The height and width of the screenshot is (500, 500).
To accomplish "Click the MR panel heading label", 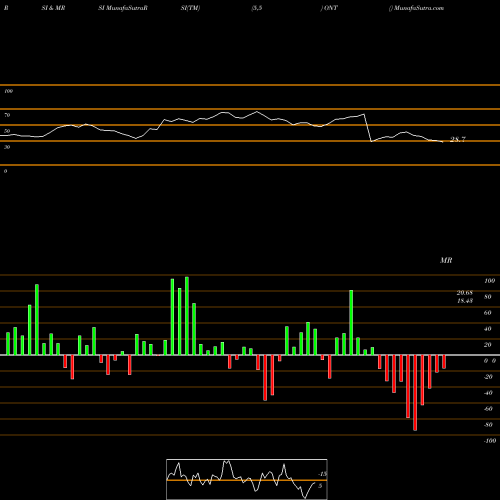I will click(x=446, y=260).
